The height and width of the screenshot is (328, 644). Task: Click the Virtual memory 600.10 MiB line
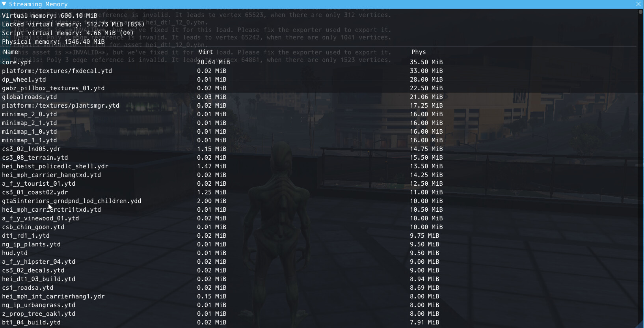coord(50,16)
